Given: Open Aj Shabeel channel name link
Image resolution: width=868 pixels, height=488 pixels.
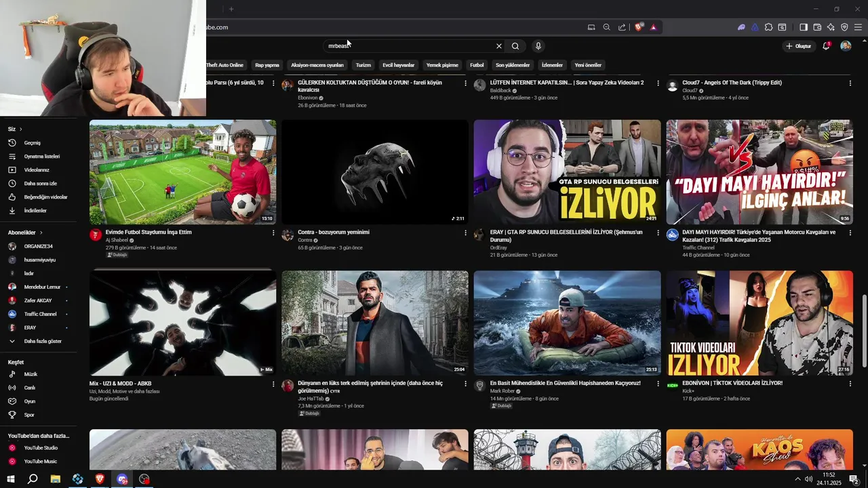Looking at the screenshot, I should pos(117,240).
